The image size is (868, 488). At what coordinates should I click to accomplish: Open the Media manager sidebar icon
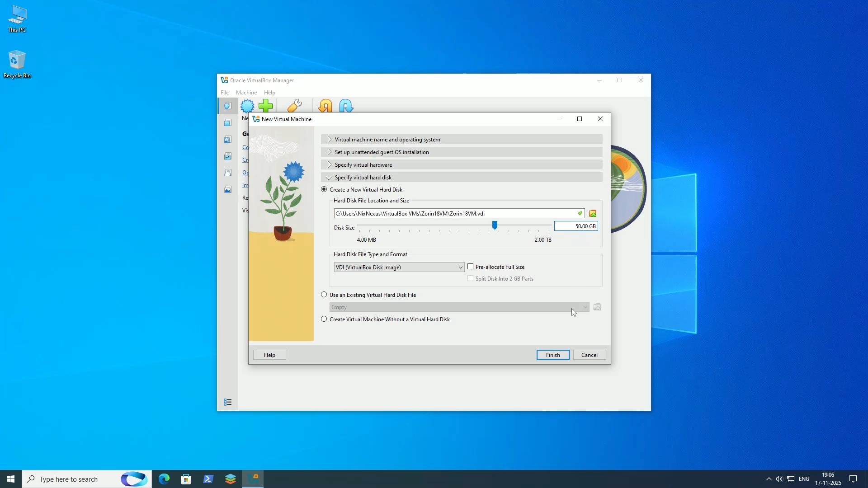[228, 139]
